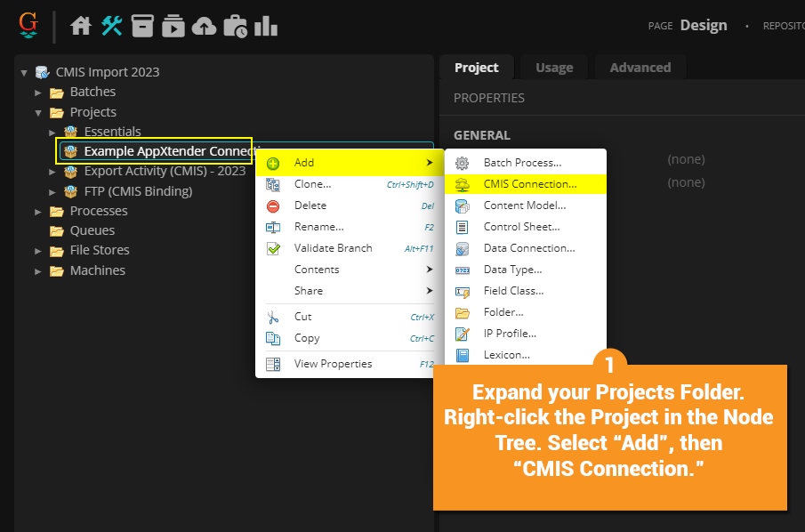Open the cloud upload icon

204,26
